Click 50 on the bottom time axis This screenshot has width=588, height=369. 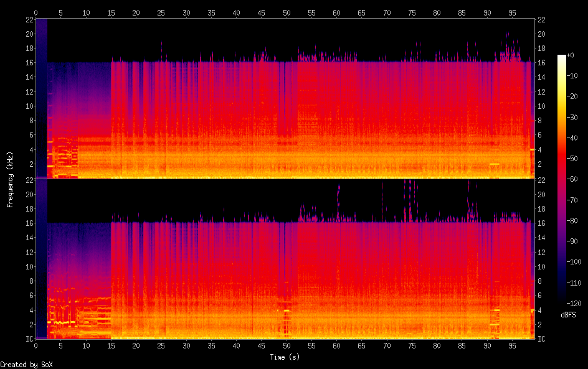(287, 345)
